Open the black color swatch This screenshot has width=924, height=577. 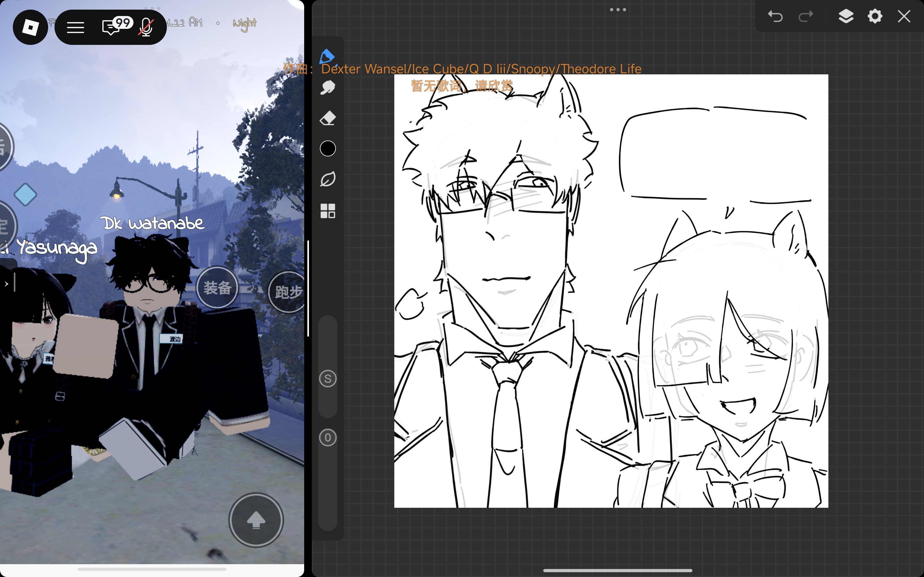click(328, 148)
